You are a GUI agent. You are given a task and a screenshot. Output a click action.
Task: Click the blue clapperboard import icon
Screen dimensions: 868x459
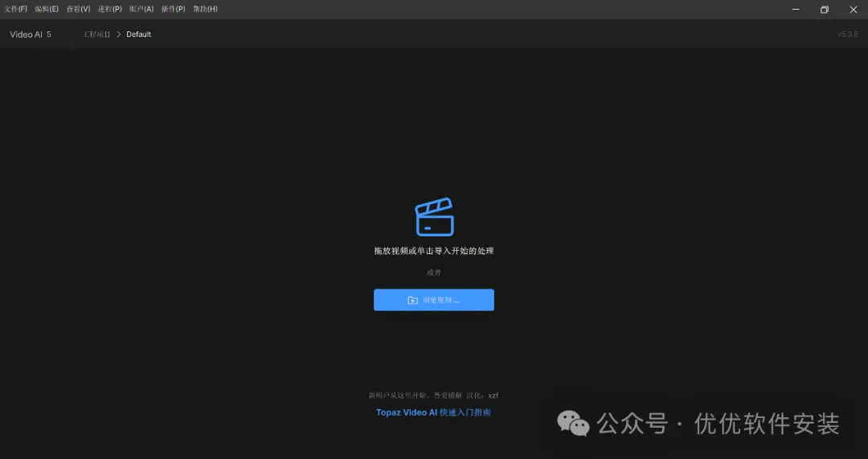435,217
